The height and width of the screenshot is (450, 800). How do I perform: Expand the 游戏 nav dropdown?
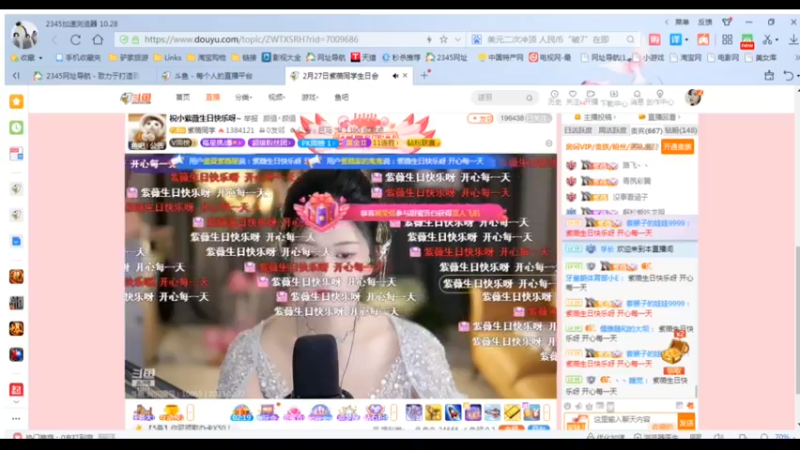(309, 97)
